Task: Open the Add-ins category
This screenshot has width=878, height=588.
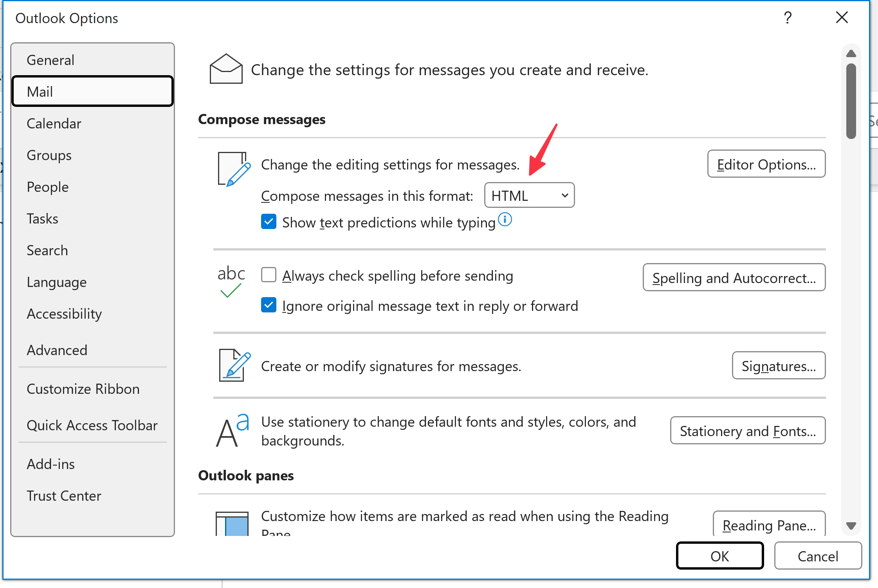Action: (x=92, y=464)
